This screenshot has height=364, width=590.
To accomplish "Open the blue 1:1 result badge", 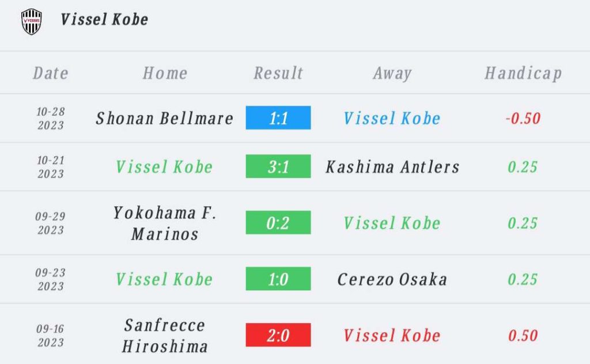I will 278,117.
